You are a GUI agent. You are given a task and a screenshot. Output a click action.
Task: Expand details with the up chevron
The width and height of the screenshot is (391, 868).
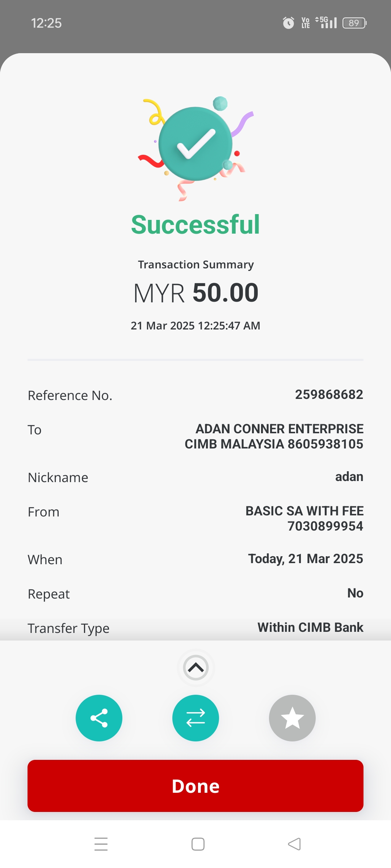195,667
